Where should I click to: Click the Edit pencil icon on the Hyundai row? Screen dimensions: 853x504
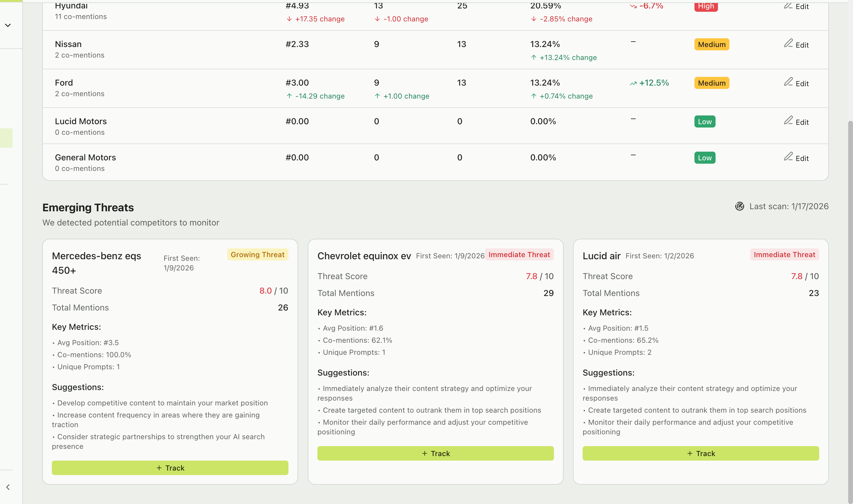coord(788,6)
